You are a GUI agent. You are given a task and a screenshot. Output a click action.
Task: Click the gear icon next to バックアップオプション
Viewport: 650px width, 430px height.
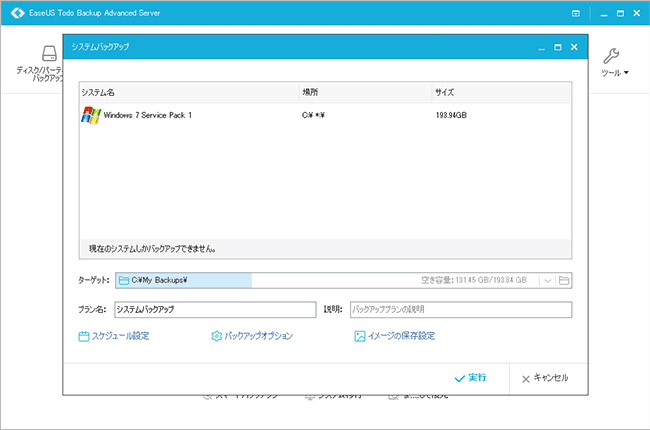(x=216, y=336)
